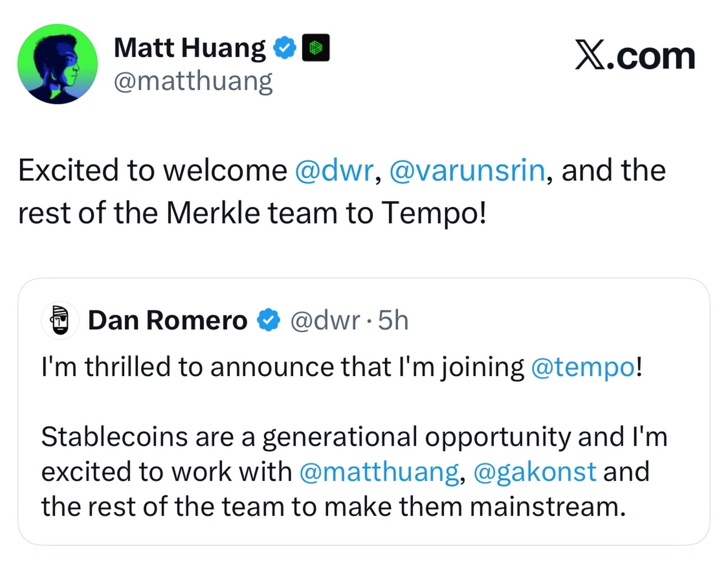Click Dan Romero's verified badge
The width and height of the screenshot is (728, 567).
coord(269,320)
